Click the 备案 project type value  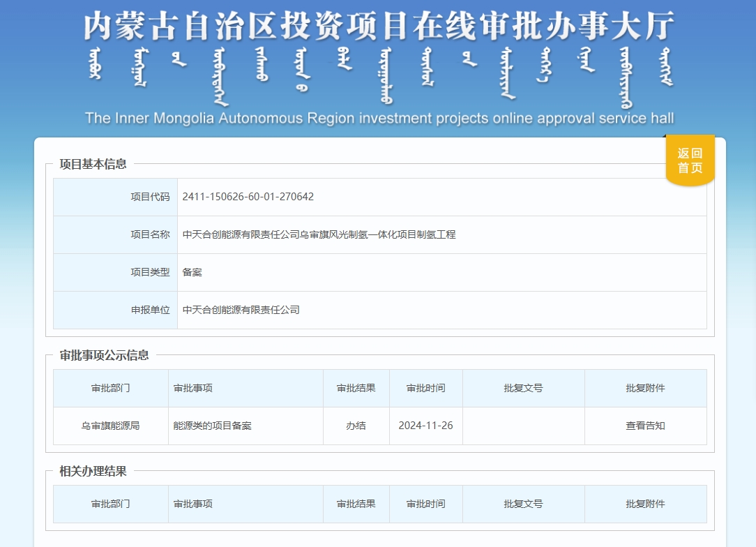click(x=192, y=272)
